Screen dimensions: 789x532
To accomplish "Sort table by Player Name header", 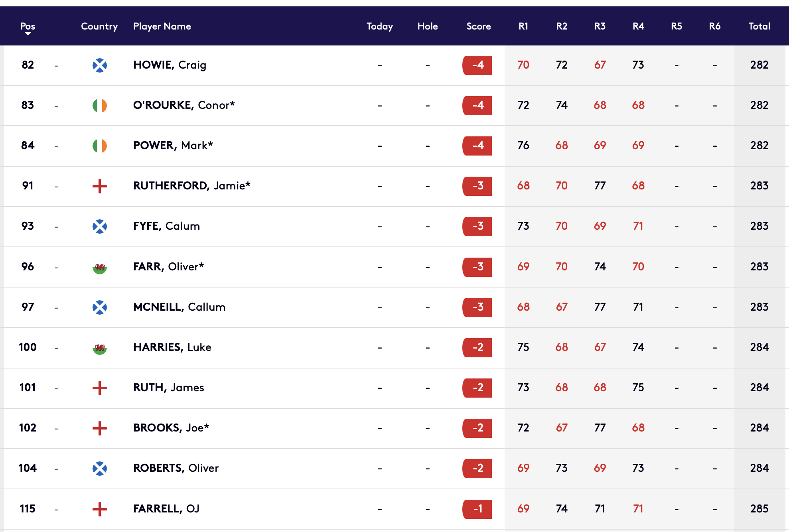I will (162, 26).
